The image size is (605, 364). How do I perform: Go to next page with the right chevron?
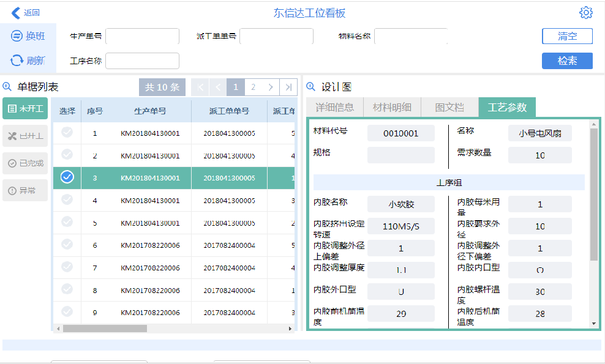[x=271, y=87]
